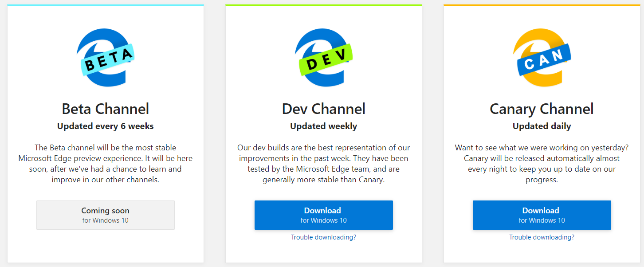Click the 'Updated weekly' subtitle
This screenshot has width=644, height=267.
324,126
